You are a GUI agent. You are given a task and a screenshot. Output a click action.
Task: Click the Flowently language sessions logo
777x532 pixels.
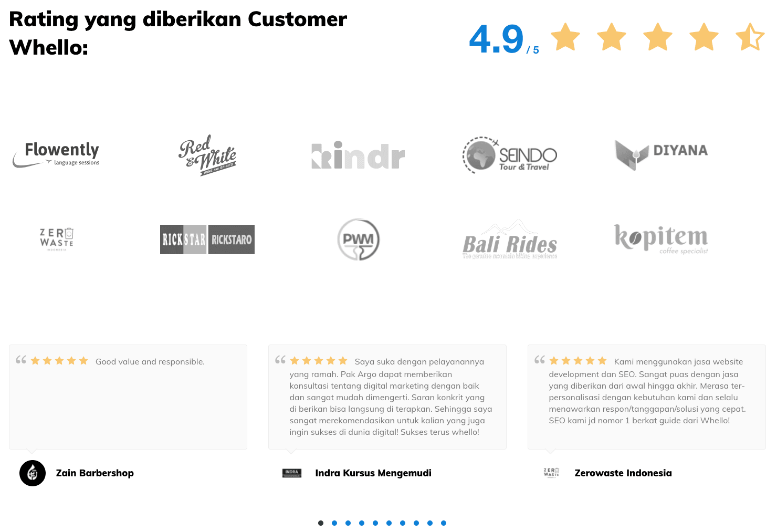pyautogui.click(x=57, y=155)
